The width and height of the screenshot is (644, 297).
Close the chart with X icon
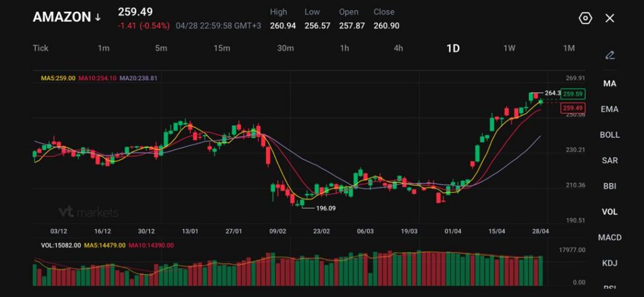tap(609, 18)
